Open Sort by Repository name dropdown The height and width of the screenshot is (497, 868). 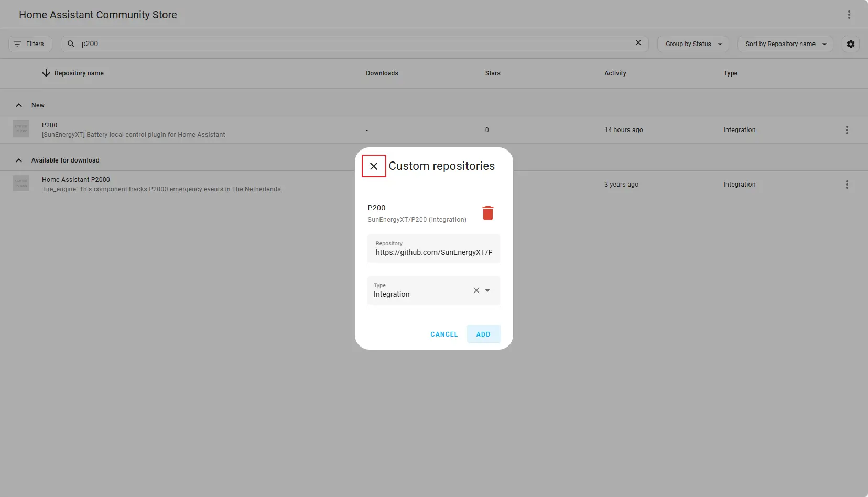tap(785, 44)
